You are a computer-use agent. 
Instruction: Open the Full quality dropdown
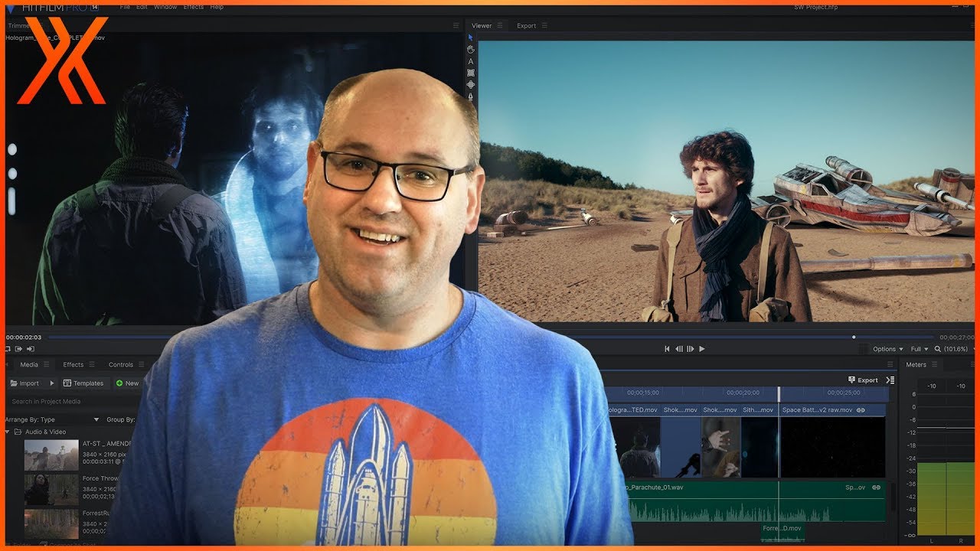coord(919,349)
